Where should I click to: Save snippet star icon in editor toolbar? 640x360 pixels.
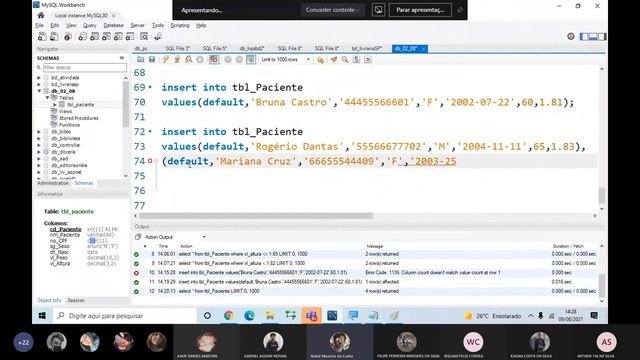click(320, 60)
